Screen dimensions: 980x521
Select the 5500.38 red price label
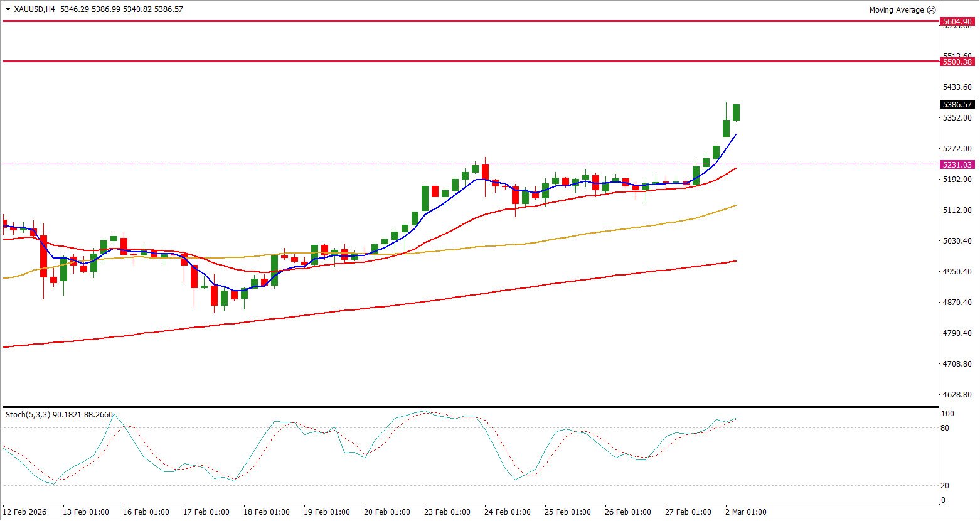tap(957, 62)
